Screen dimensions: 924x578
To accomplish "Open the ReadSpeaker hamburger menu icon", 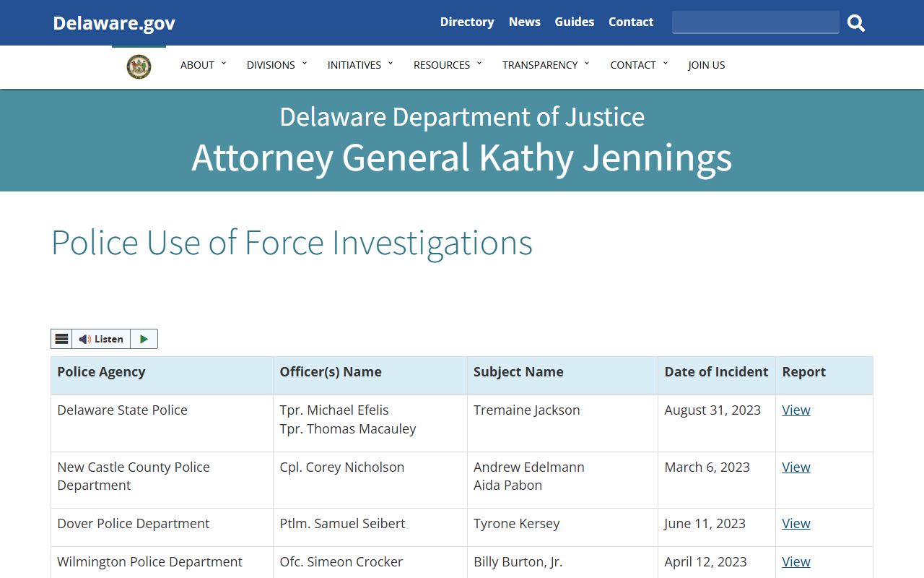I will 62,339.
